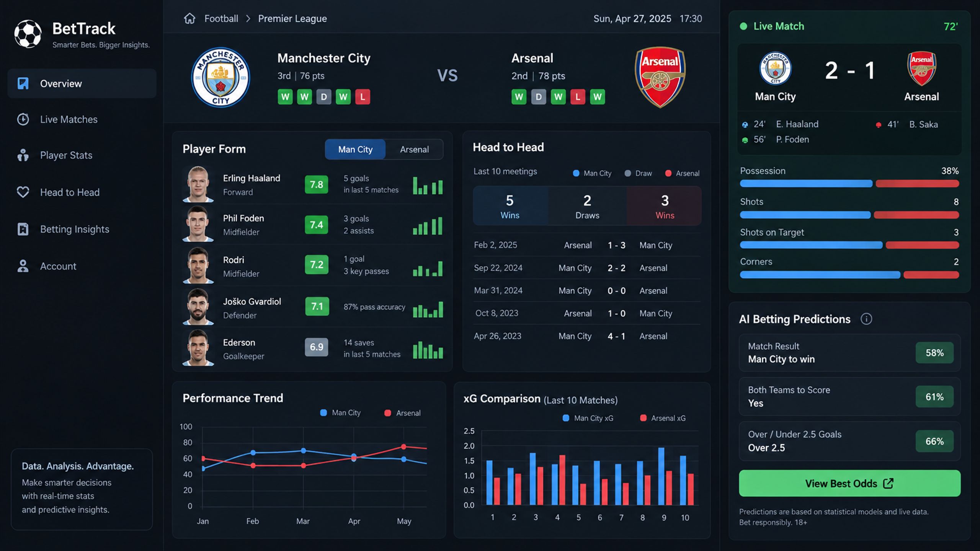
Task: Open Live Matches clock icon
Action: pos(23,119)
